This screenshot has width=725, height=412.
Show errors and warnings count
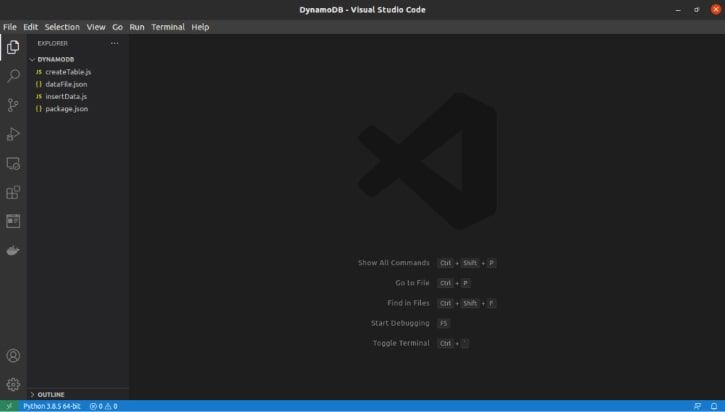[104, 406]
